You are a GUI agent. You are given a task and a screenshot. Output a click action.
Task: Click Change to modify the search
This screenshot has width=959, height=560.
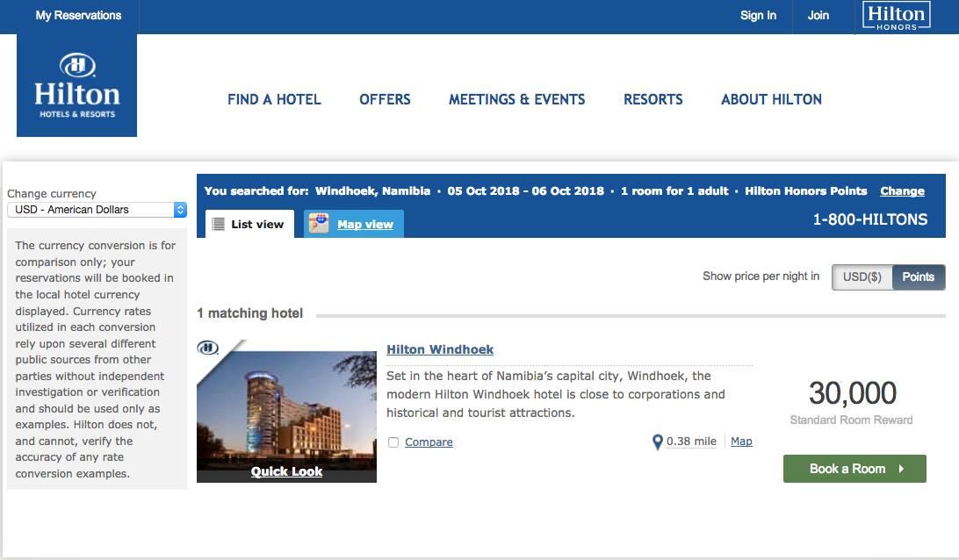[x=902, y=191]
